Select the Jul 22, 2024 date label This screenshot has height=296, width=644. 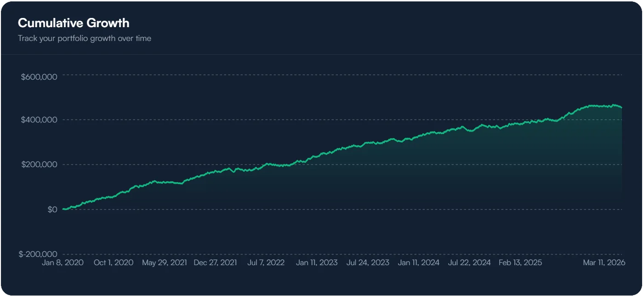[x=469, y=262]
